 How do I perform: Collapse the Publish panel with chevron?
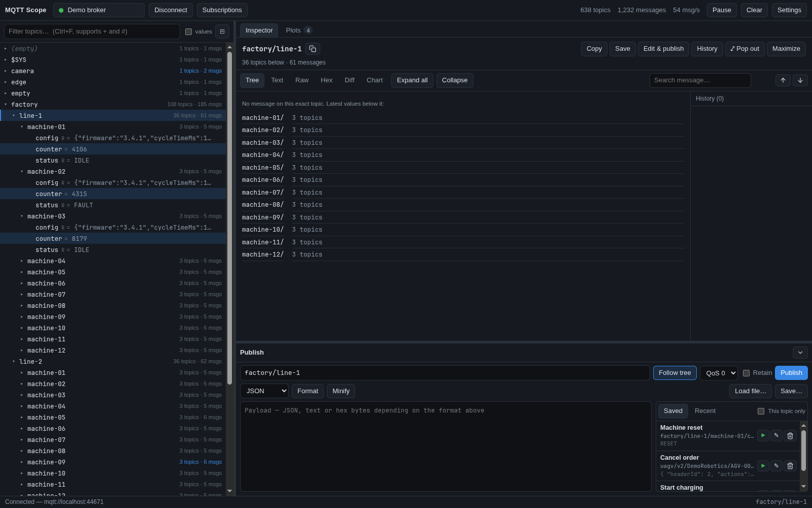[800, 353]
